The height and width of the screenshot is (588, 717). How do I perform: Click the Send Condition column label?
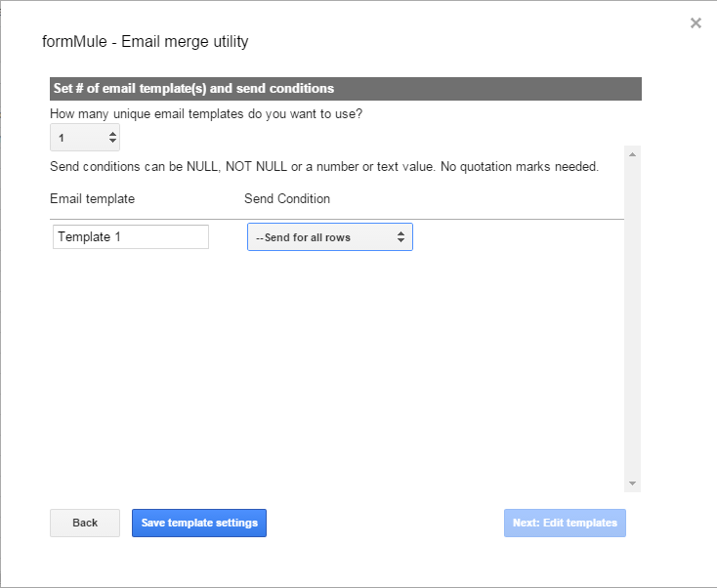[x=287, y=198]
